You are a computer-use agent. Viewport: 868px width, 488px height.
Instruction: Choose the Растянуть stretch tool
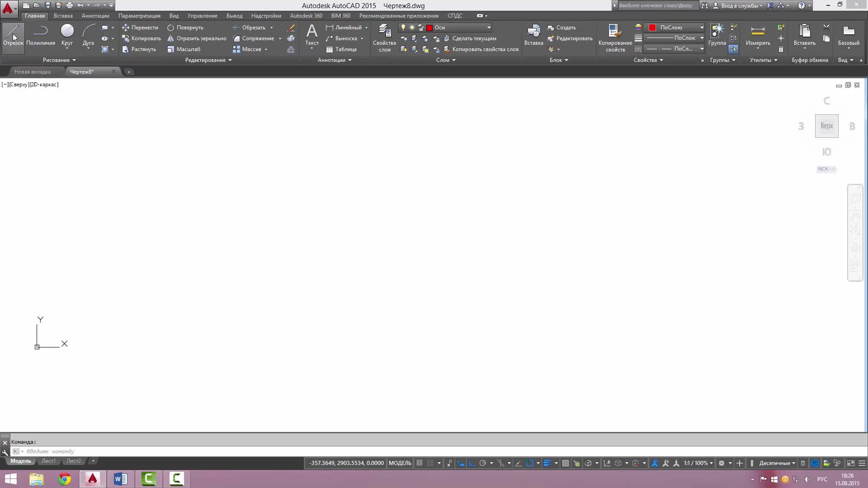tap(139, 49)
